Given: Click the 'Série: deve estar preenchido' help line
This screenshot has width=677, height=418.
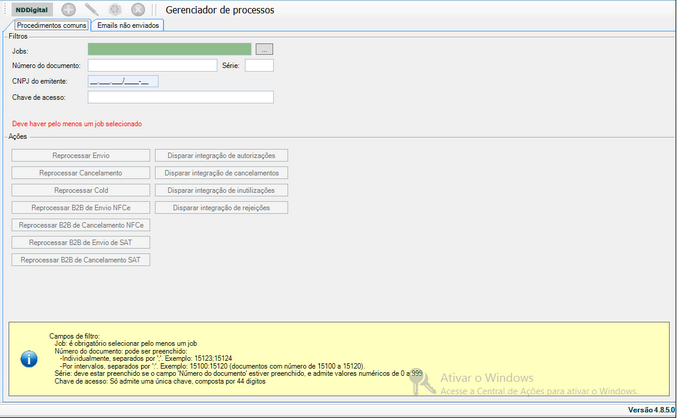Looking at the screenshot, I should (238, 374).
